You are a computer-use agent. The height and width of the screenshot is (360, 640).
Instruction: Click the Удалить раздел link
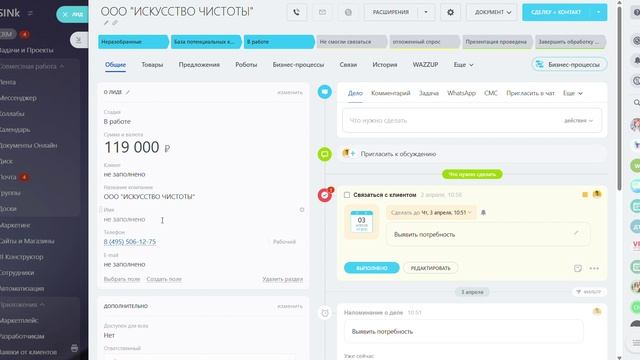(x=282, y=279)
